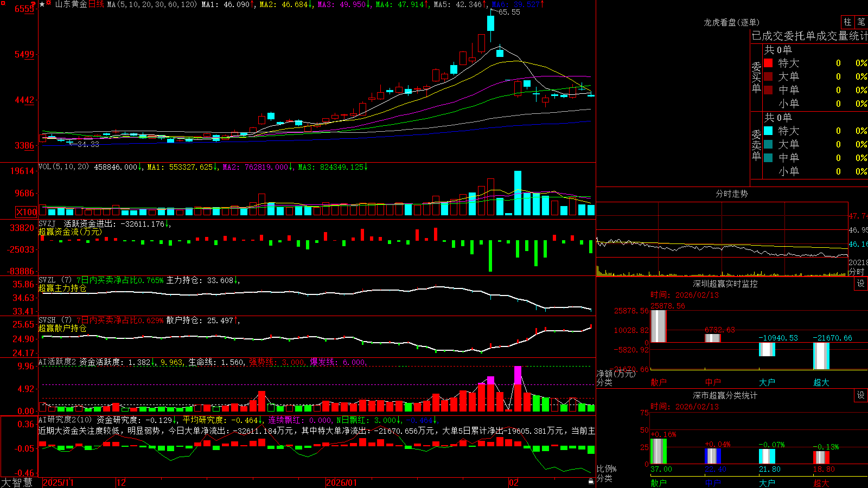Click the 深市超赢分类统计 panel title

725,395
